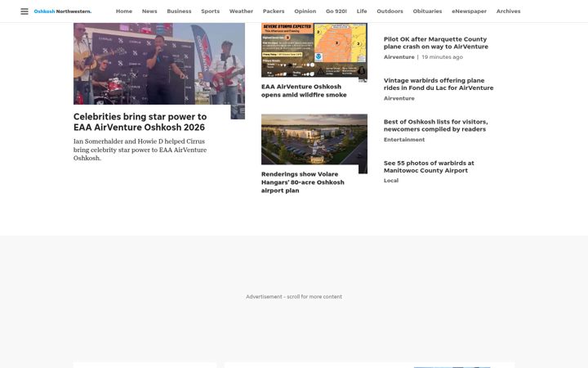Open the Sports section

click(210, 11)
